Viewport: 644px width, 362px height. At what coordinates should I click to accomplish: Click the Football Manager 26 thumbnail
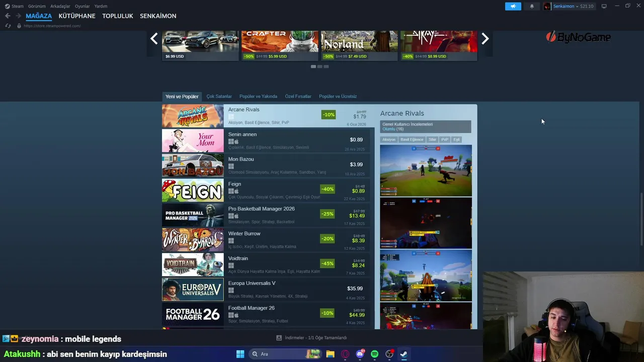click(x=193, y=314)
